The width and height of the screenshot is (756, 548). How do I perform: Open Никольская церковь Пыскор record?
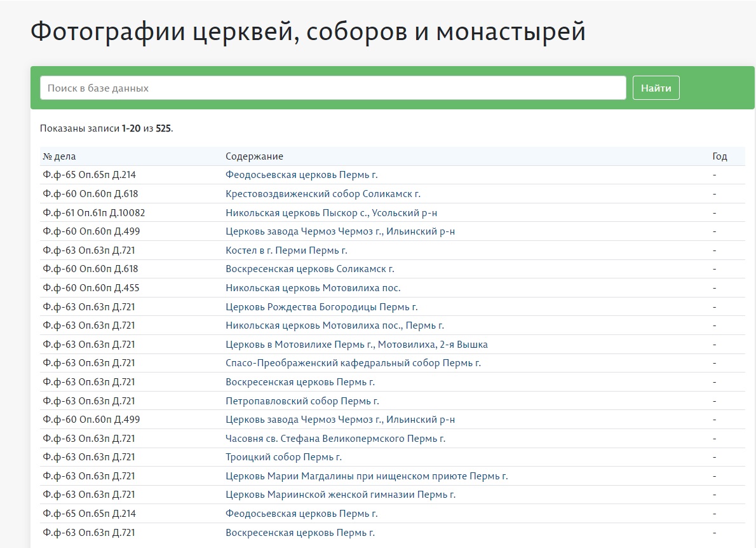[x=331, y=213]
